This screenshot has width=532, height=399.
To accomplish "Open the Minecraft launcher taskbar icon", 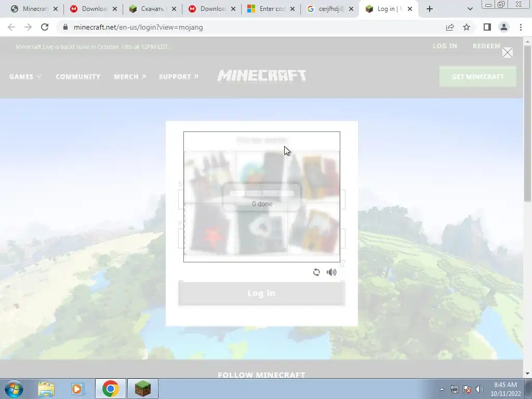I will [143, 389].
